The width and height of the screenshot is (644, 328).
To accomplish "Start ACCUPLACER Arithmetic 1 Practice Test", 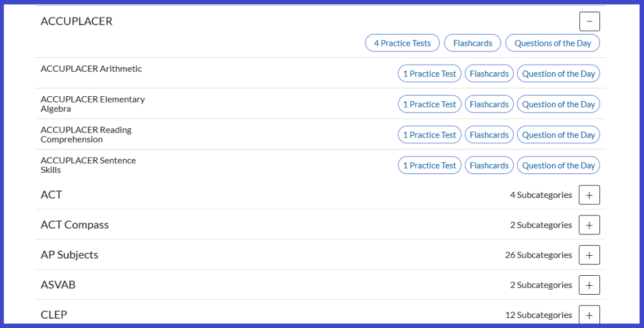I will pyautogui.click(x=430, y=74).
